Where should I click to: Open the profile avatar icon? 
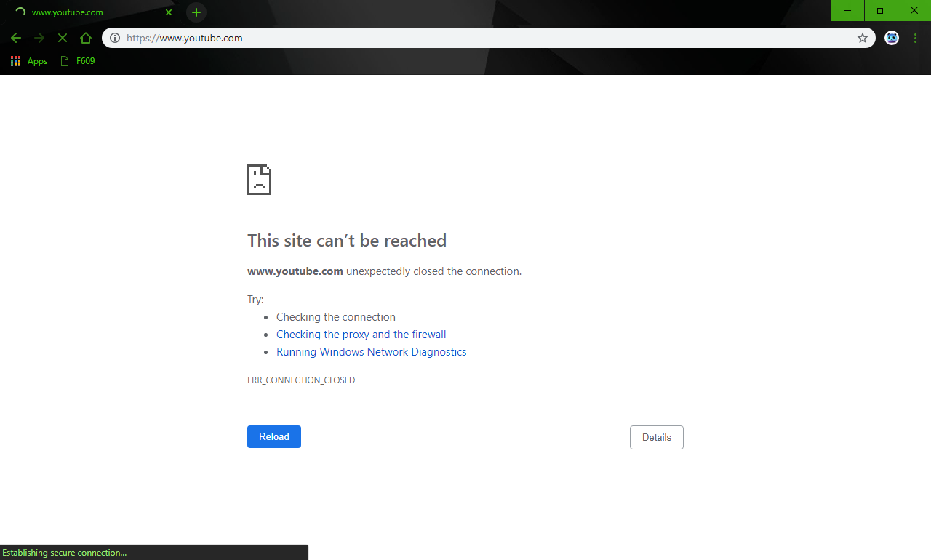point(892,38)
